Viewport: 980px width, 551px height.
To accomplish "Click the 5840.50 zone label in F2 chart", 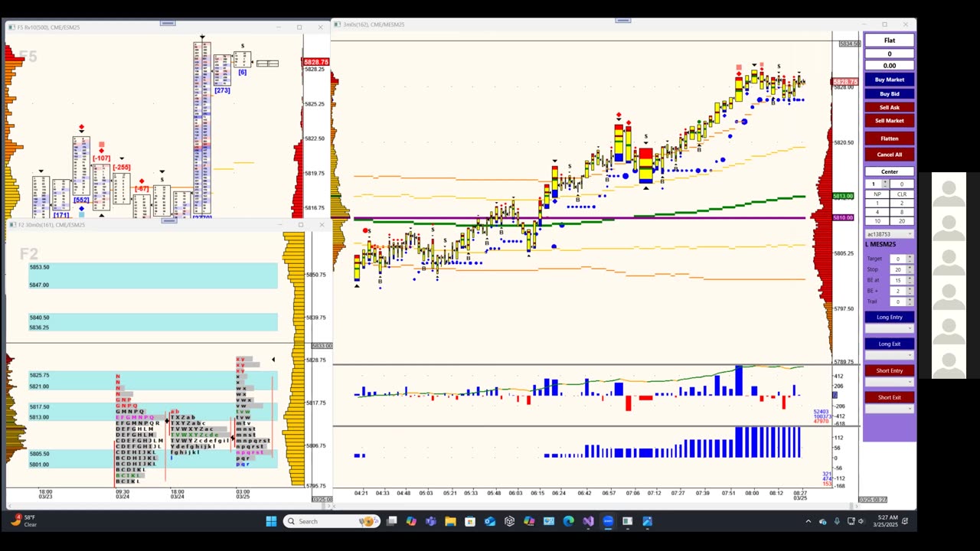I will click(39, 318).
